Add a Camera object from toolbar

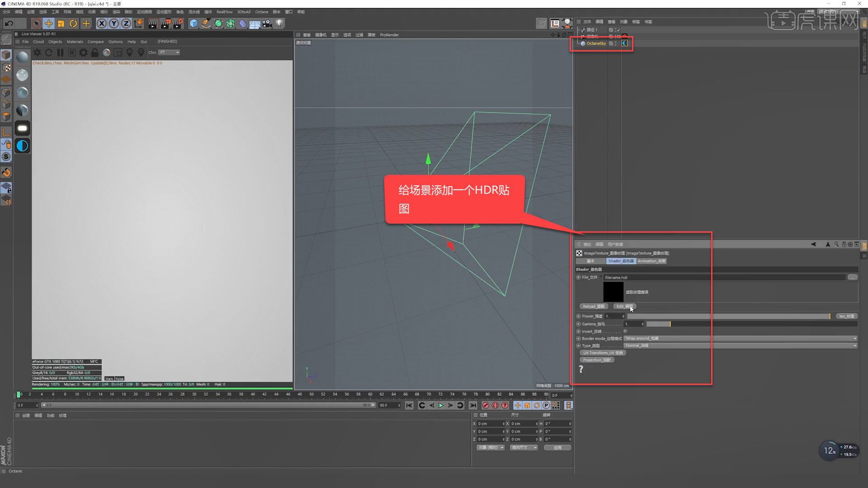[267, 23]
